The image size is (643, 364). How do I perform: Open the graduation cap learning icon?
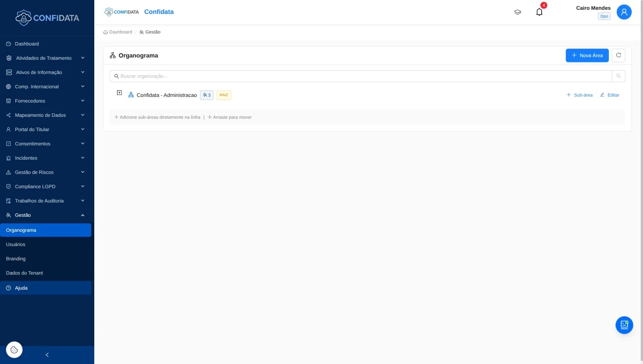[517, 12]
